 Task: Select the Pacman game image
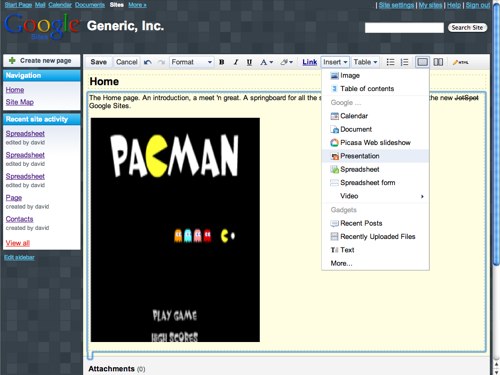click(x=175, y=230)
